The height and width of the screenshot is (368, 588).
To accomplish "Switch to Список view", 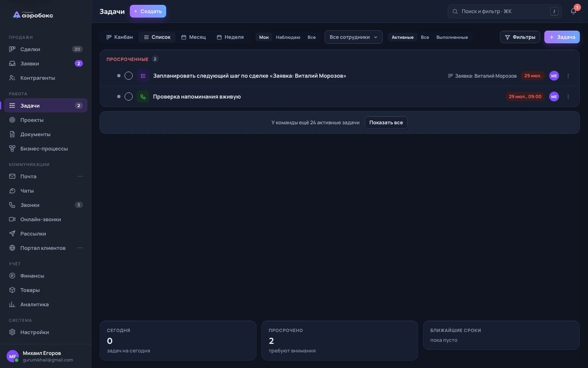I will pos(157,37).
